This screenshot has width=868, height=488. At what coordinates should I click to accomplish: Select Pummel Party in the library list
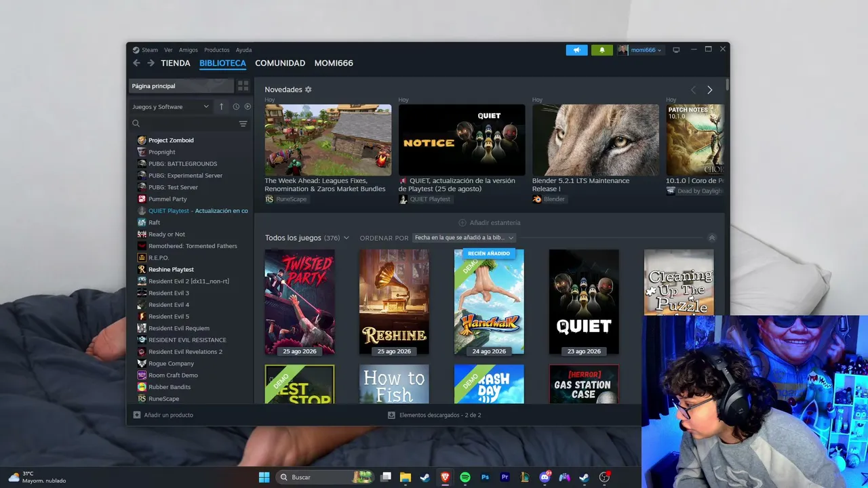coord(167,199)
